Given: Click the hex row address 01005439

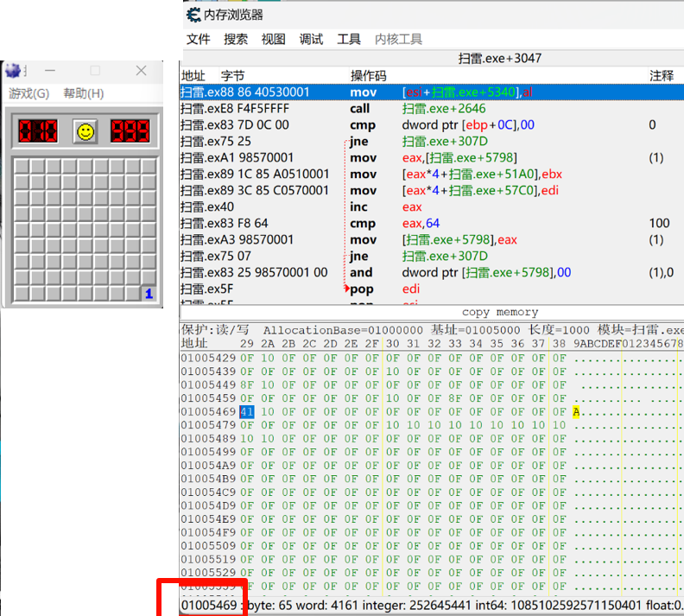Looking at the screenshot, I should pos(208,372).
